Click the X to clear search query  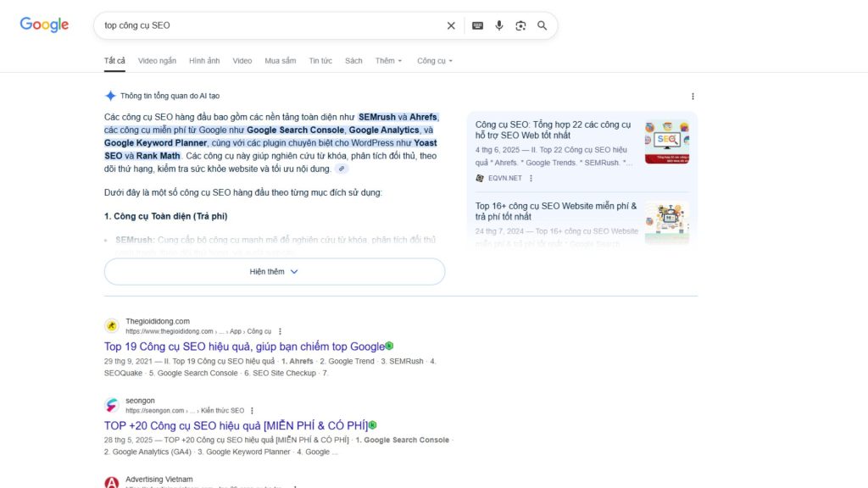pyautogui.click(x=451, y=25)
